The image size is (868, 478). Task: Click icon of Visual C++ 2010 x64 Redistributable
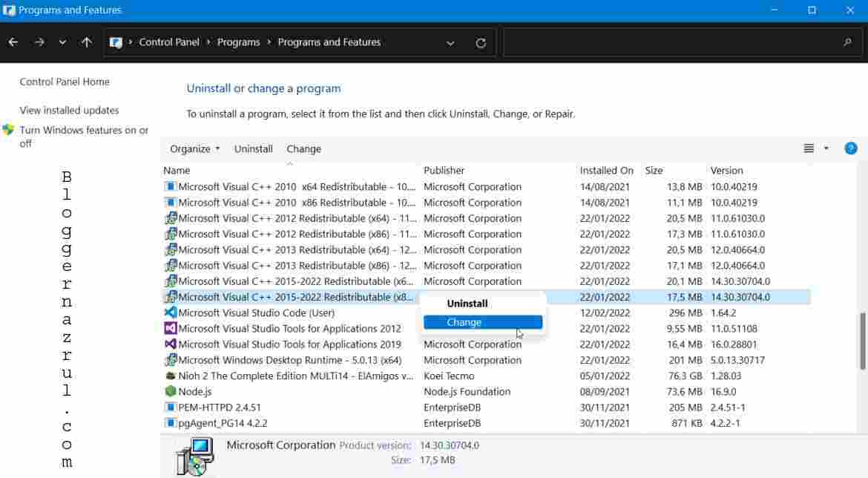171,186
